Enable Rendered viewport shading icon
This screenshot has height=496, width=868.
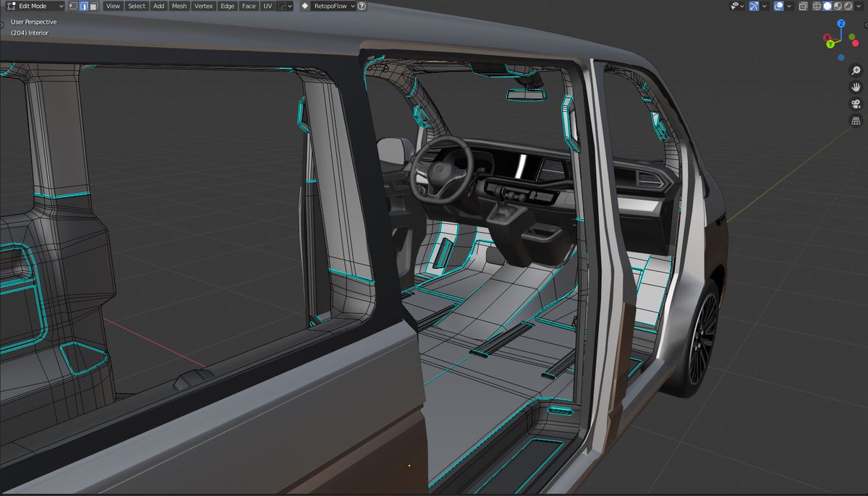pos(848,6)
